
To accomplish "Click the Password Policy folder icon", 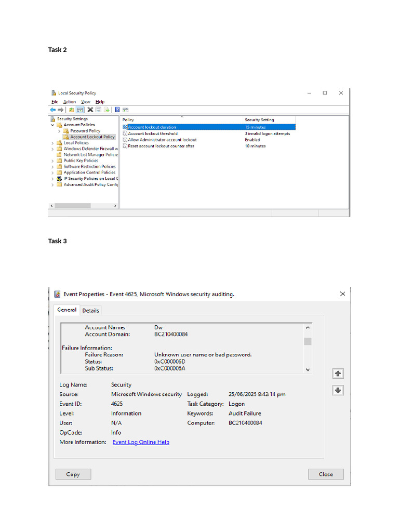I will click(x=66, y=130).
